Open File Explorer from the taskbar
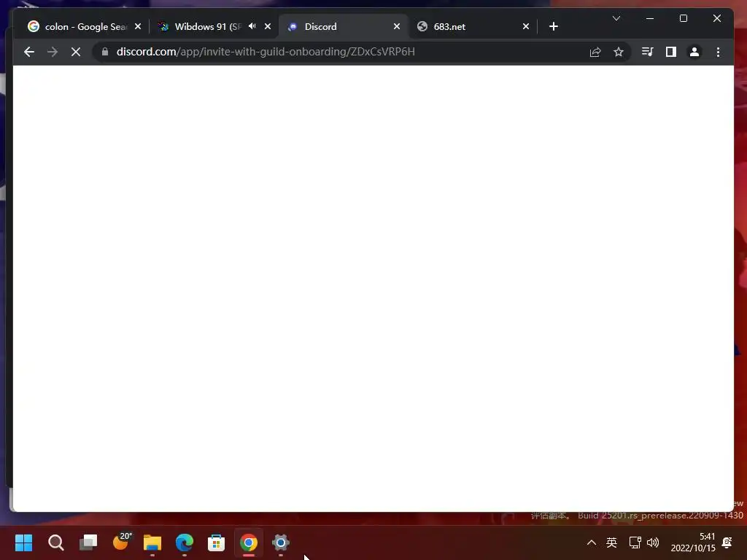 (152, 542)
